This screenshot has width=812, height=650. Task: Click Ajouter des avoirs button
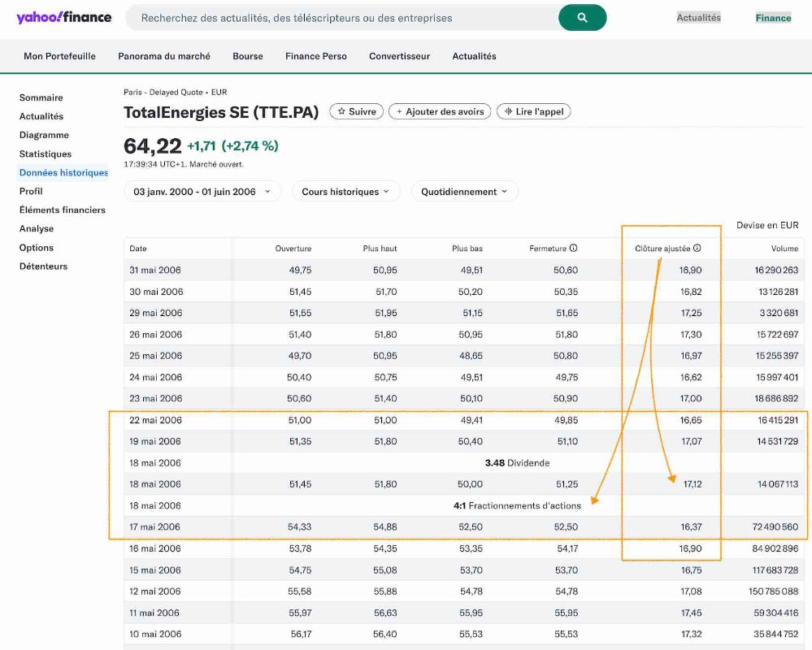[x=440, y=111]
